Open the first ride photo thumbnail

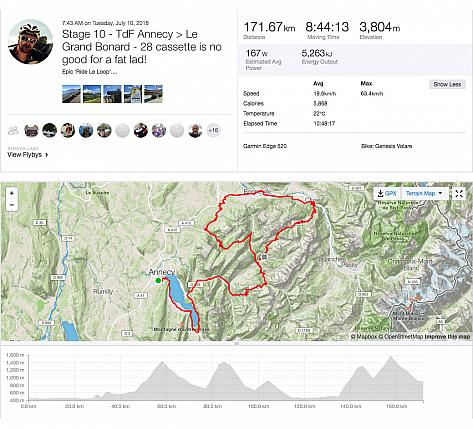71,94
